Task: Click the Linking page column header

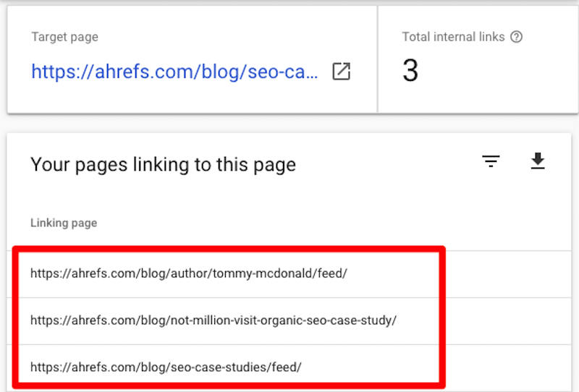Action: coord(64,223)
